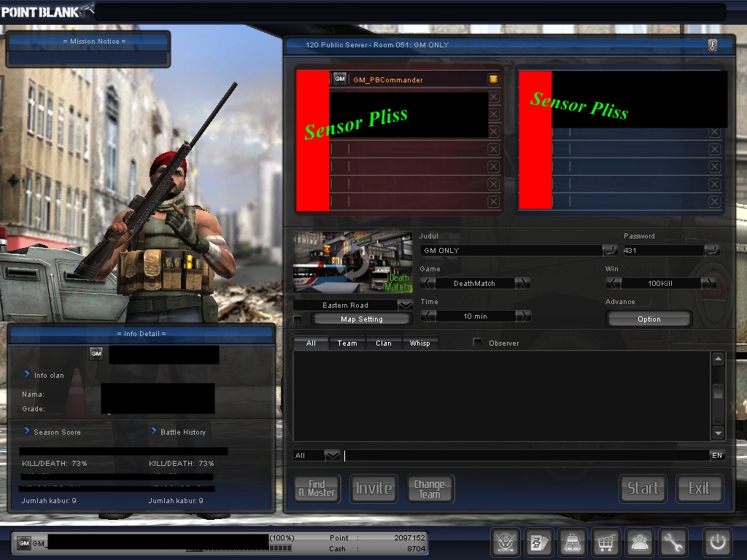Image resolution: width=747 pixels, height=560 pixels.
Task: Click the Judul field showing GM ONLY
Action: pos(511,250)
